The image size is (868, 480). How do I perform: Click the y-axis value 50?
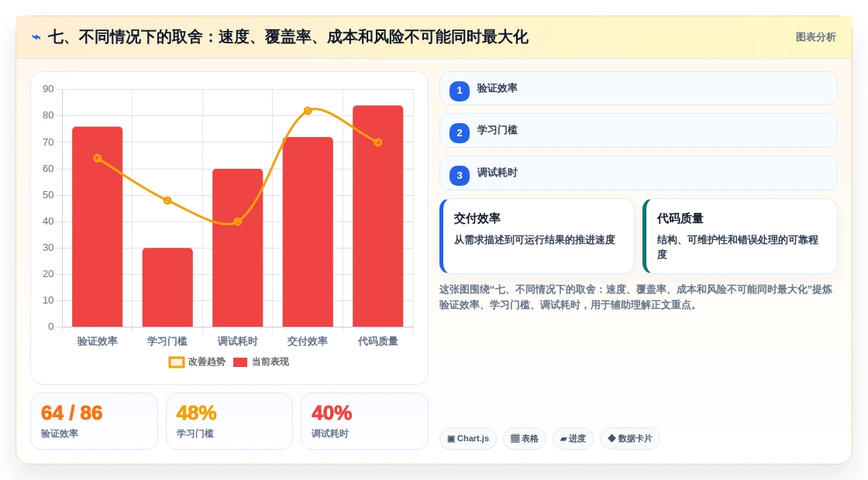pos(48,195)
